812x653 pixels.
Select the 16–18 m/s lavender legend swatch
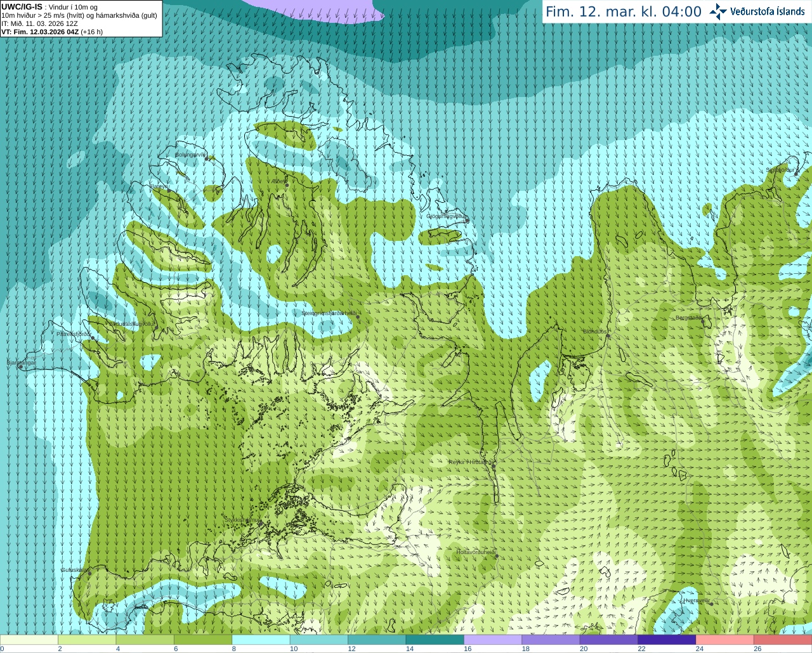[x=493, y=640]
